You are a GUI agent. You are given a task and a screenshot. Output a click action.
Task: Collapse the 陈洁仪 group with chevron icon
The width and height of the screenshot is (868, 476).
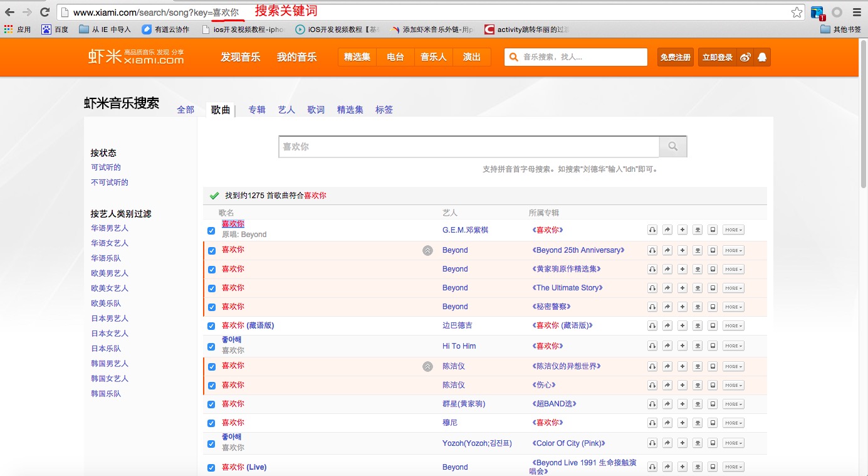(x=427, y=366)
